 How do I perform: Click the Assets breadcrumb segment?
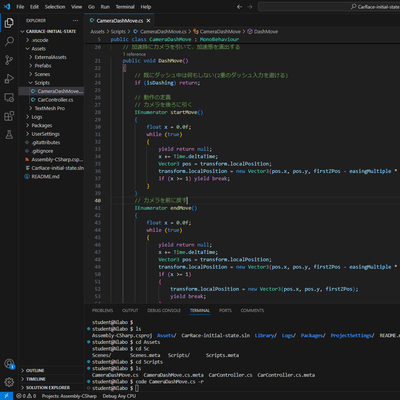pyautogui.click(x=97, y=32)
